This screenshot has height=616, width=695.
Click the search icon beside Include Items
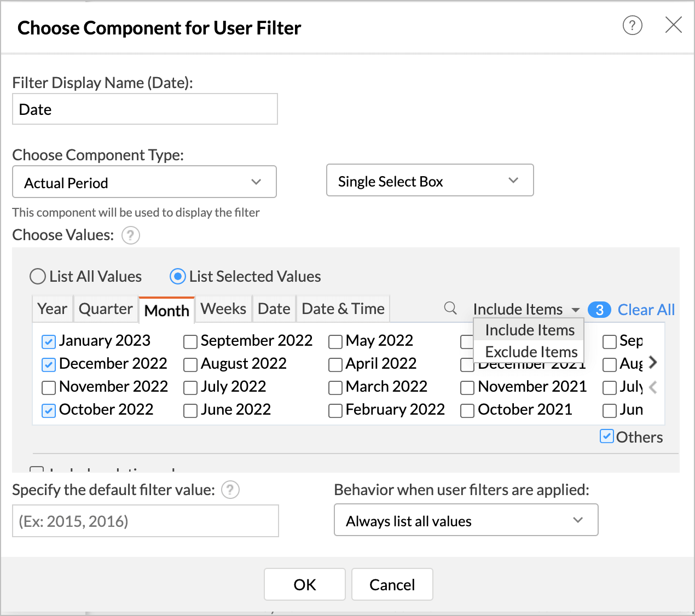pos(450,308)
